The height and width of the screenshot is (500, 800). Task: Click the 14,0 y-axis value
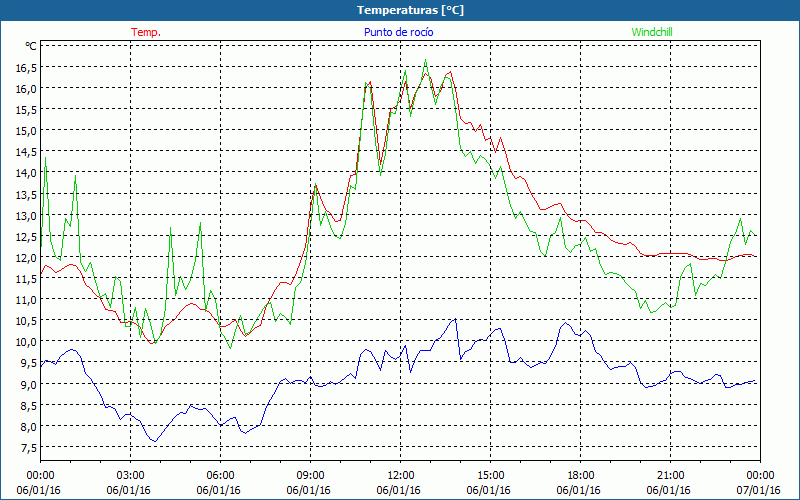(x=27, y=173)
